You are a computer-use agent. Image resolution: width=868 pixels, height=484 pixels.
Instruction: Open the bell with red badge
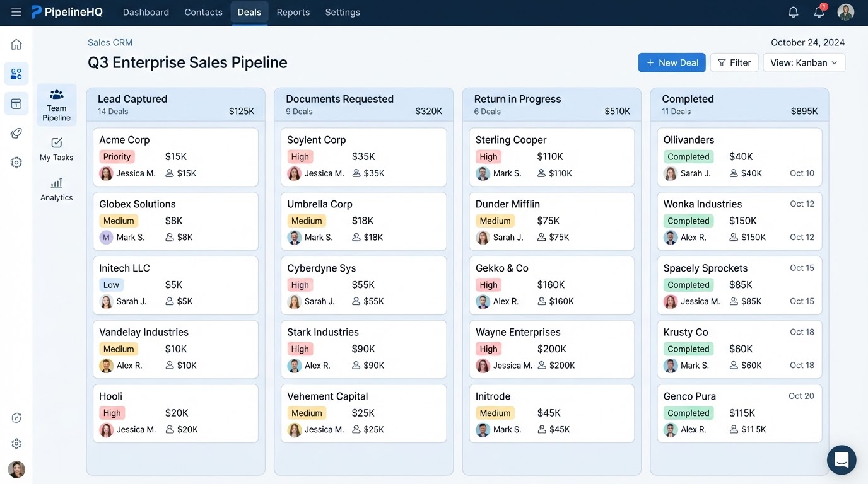819,12
